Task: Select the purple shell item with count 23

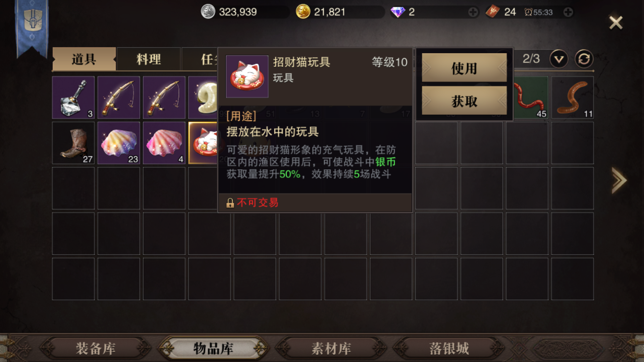Action: pyautogui.click(x=119, y=143)
